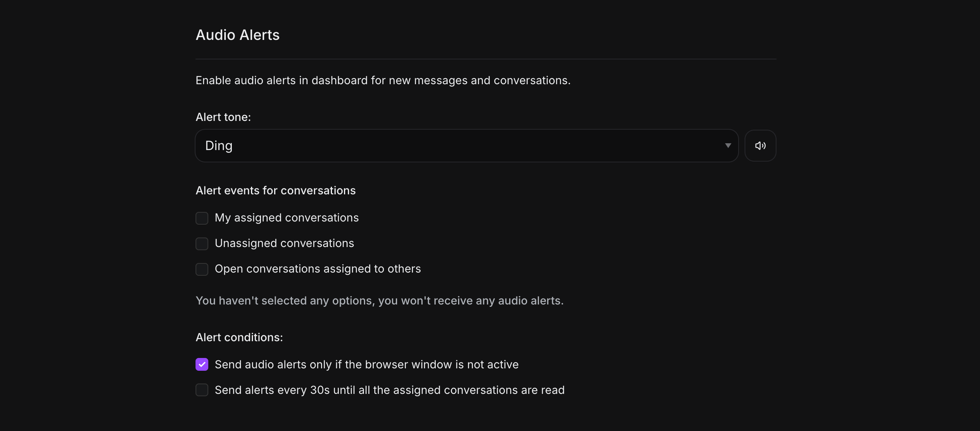The image size is (980, 431).
Task: Click the no options selected warning text
Action: 379,301
